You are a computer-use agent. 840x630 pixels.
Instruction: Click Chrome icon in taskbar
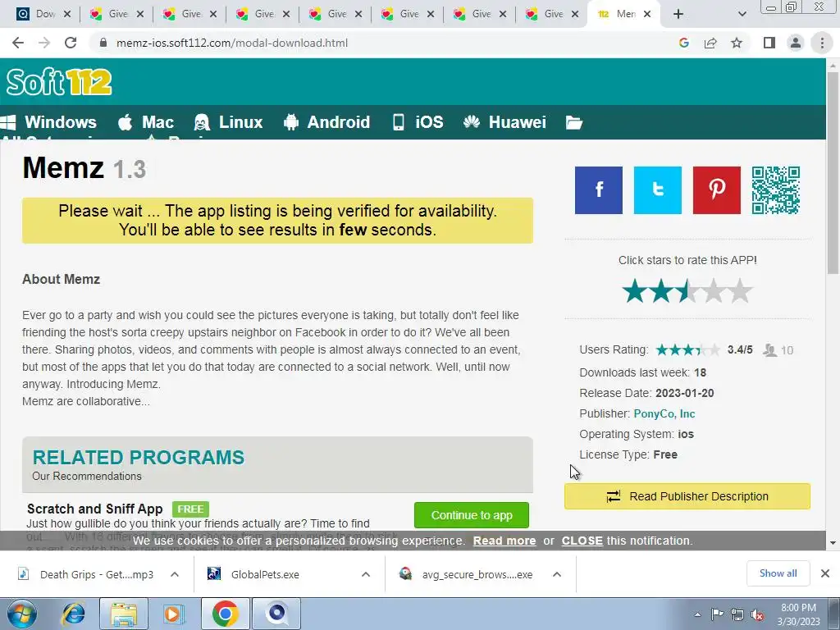coord(225,614)
